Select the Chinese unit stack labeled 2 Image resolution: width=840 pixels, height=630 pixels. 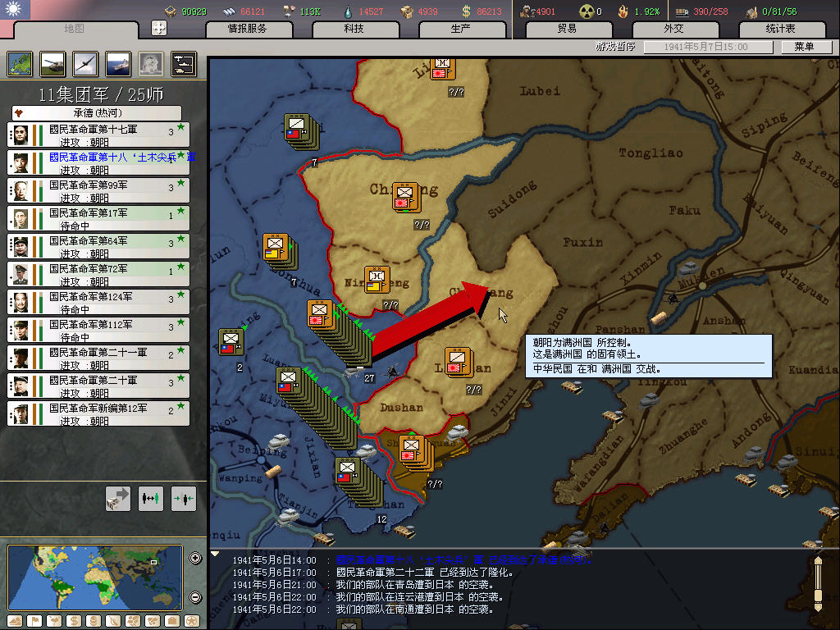point(231,342)
